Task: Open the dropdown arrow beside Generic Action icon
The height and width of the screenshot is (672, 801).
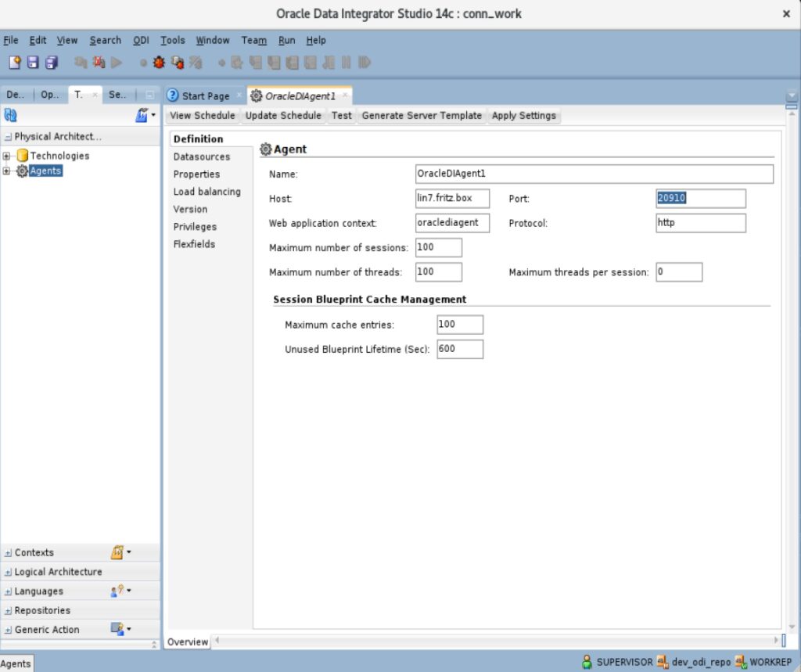Action: [129, 629]
